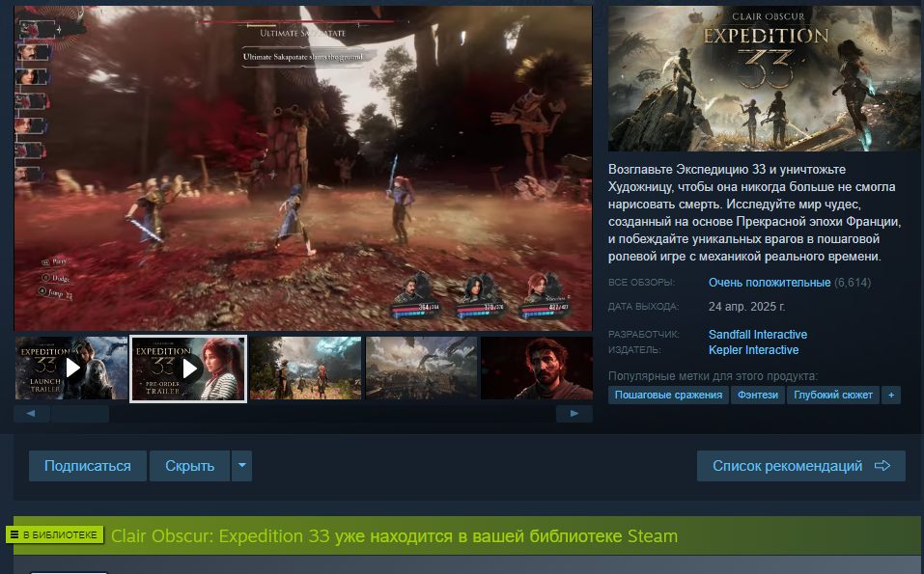Open developer Sandfall Interactive page
This screenshot has width=924, height=574.
[758, 335]
